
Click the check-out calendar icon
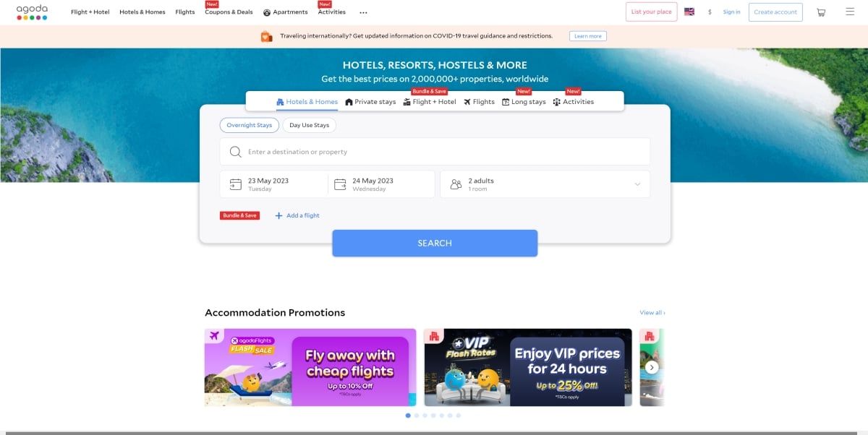(340, 184)
